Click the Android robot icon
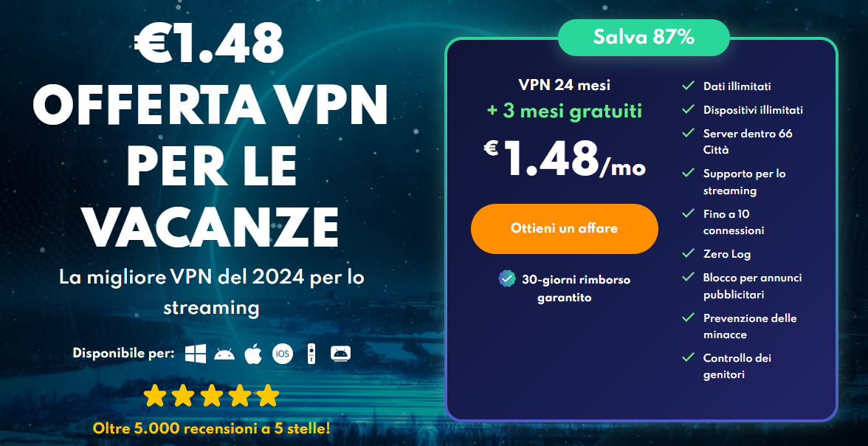 224,354
